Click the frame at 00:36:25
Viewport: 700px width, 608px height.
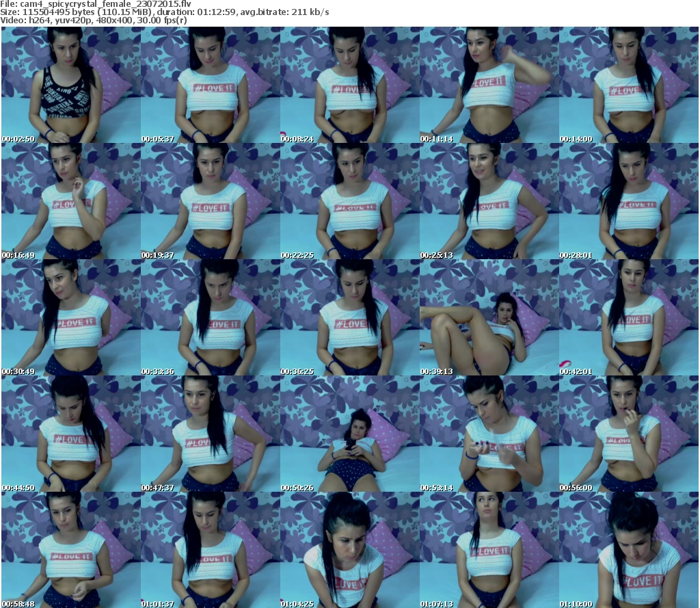[349, 317]
